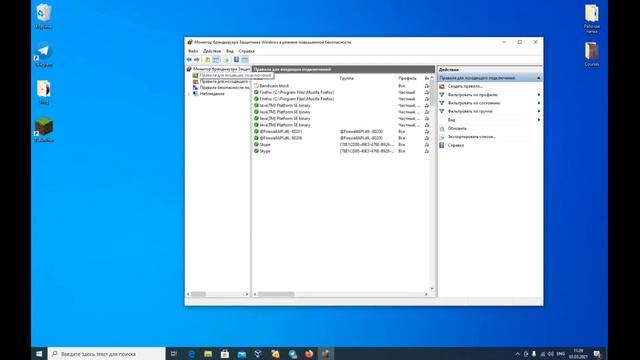Select the Recycle Bin desktop icon
Viewport: 640px width, 360px height.
click(43, 16)
